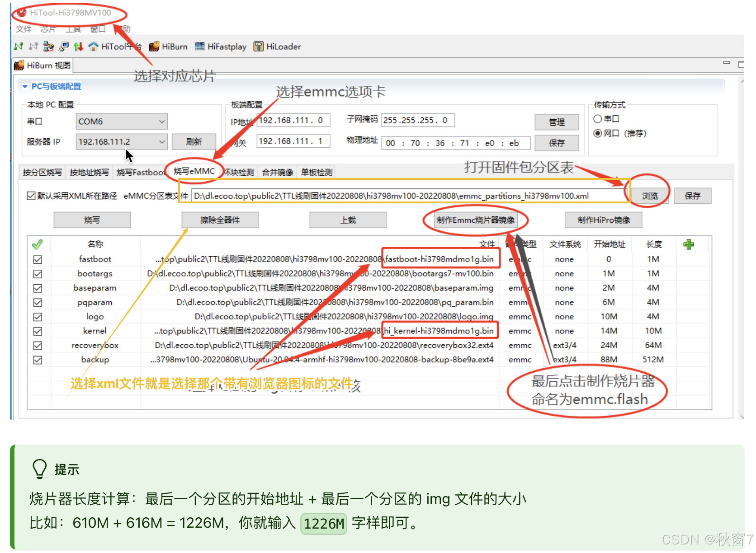Click 保存 button next to 浏览
This screenshot has height=553, width=756.
coord(692,196)
